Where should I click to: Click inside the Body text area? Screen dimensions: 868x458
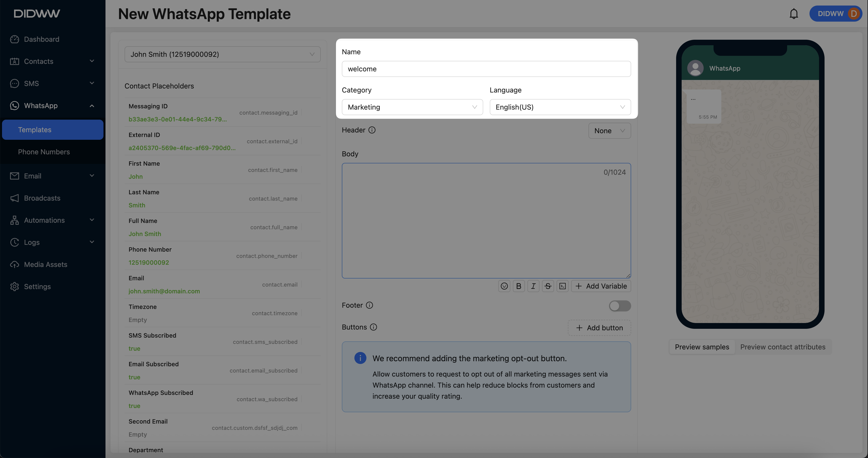[486, 221]
